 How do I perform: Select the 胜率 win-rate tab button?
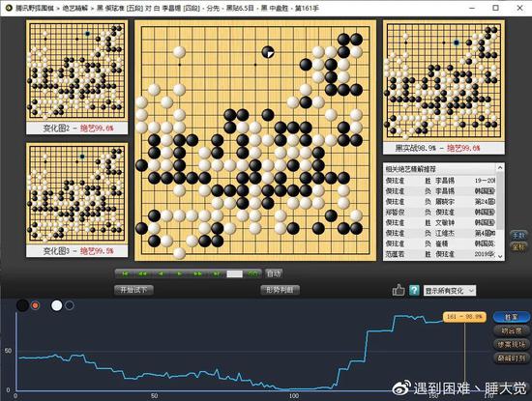tap(511, 317)
